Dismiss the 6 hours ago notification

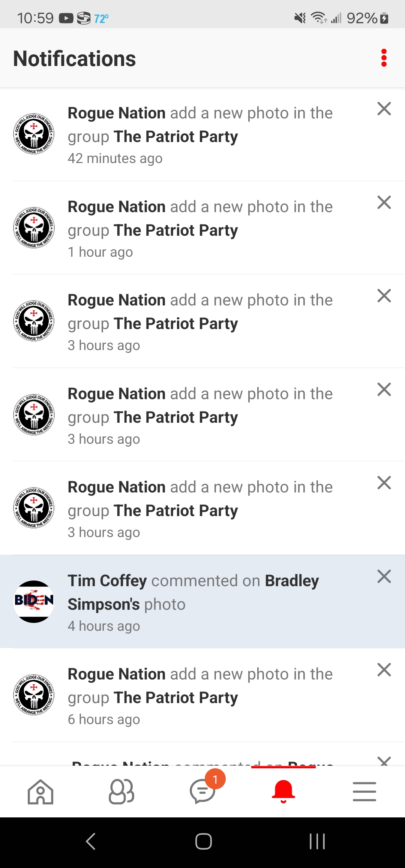pyautogui.click(x=384, y=670)
